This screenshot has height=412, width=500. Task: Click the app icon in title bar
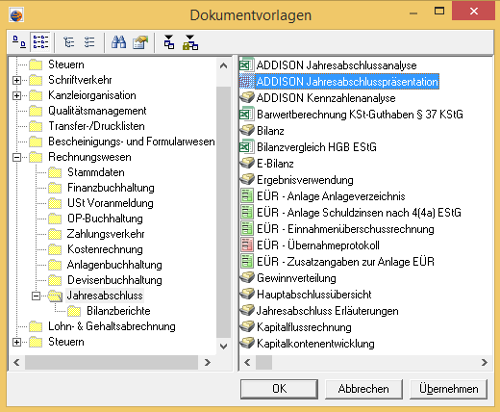pos(16,15)
